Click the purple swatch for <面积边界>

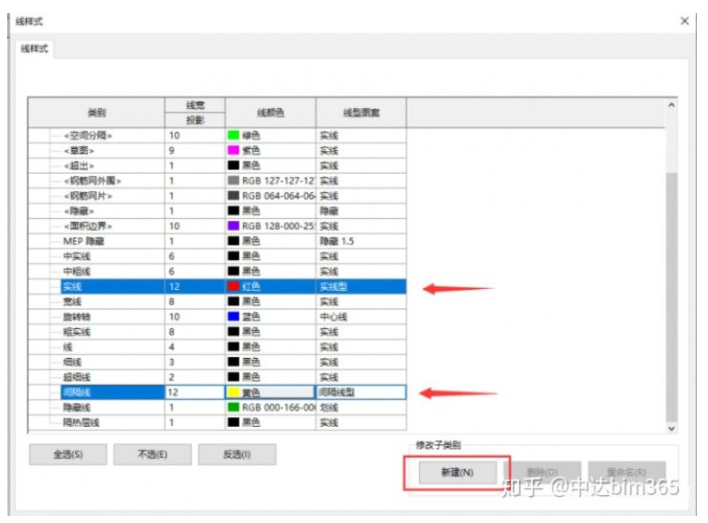(x=235, y=226)
